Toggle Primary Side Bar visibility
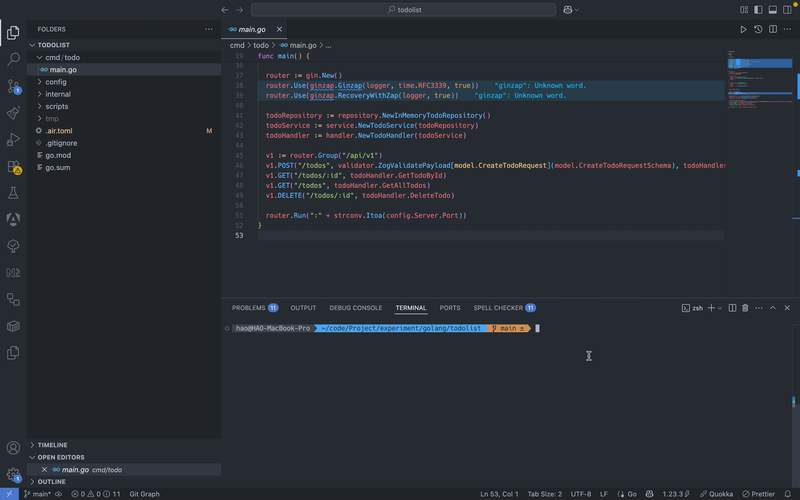Viewport: 800px width, 500px height. tap(758, 10)
